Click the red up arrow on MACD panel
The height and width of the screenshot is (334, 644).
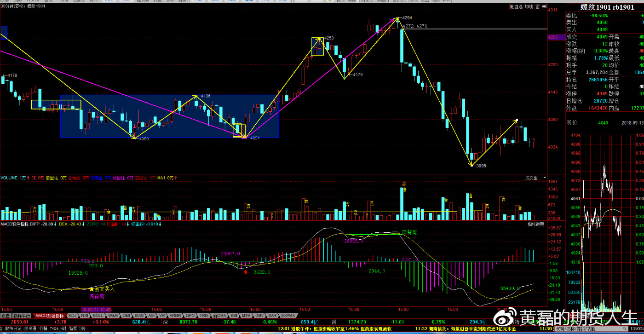pyautogui.click(x=245, y=272)
